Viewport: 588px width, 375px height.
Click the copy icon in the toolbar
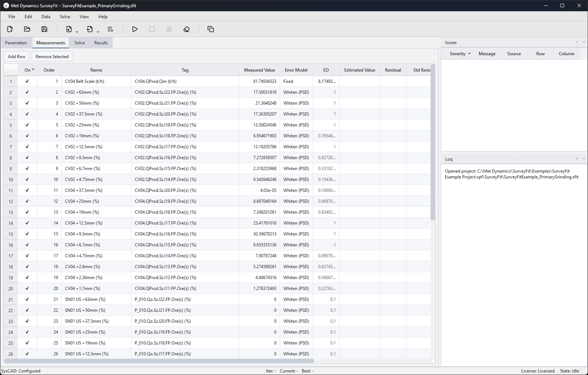[x=210, y=29]
